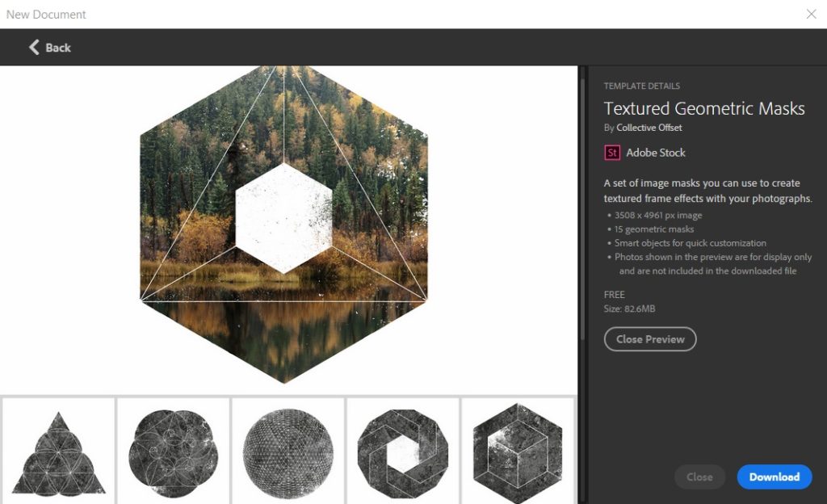Click the Adobe Stock 'St' logo icon
The image size is (827, 504).
612,153
